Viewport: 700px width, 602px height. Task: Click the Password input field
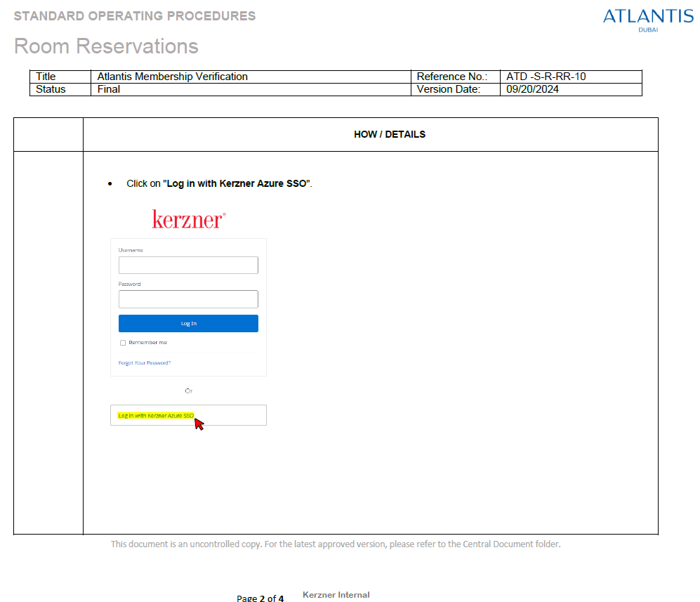[188, 299]
